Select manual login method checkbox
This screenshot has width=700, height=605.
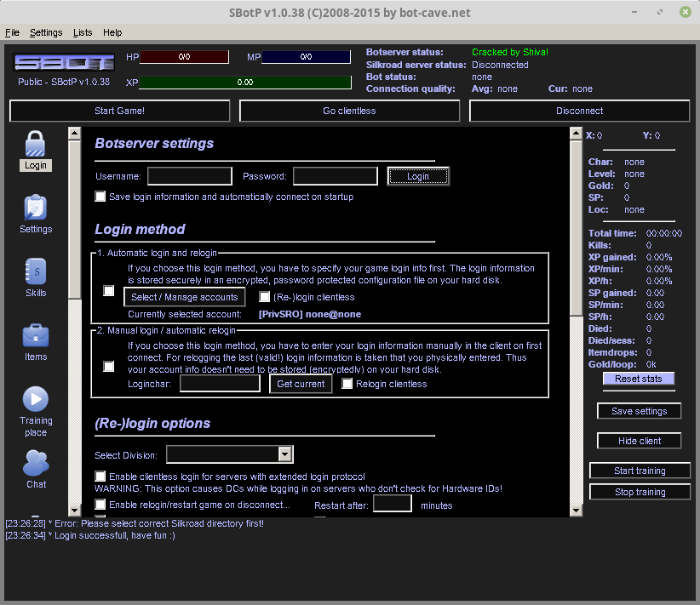tap(108, 366)
